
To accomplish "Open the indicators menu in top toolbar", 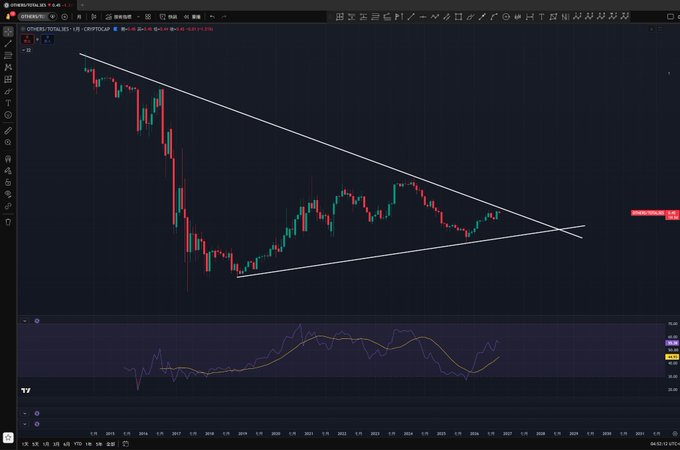I will [x=118, y=16].
